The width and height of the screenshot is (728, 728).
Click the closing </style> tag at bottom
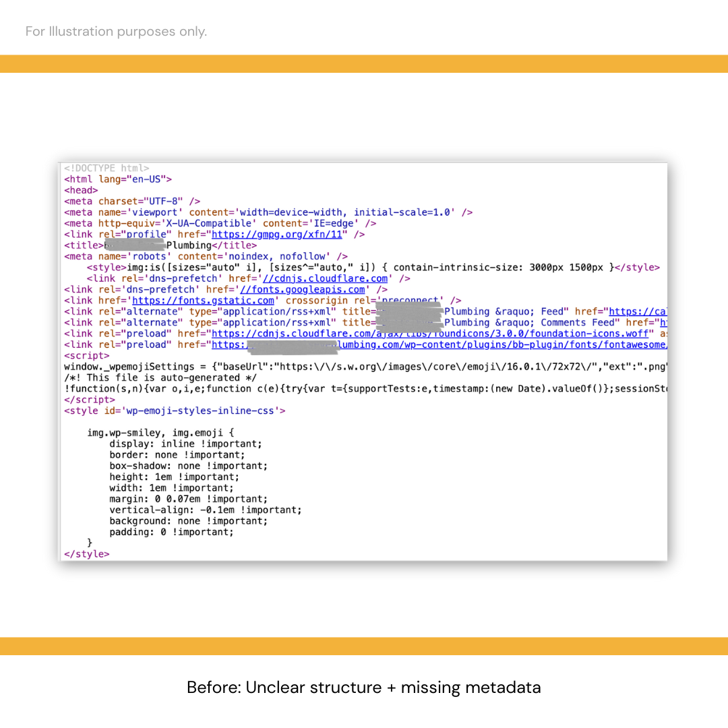coord(87,554)
